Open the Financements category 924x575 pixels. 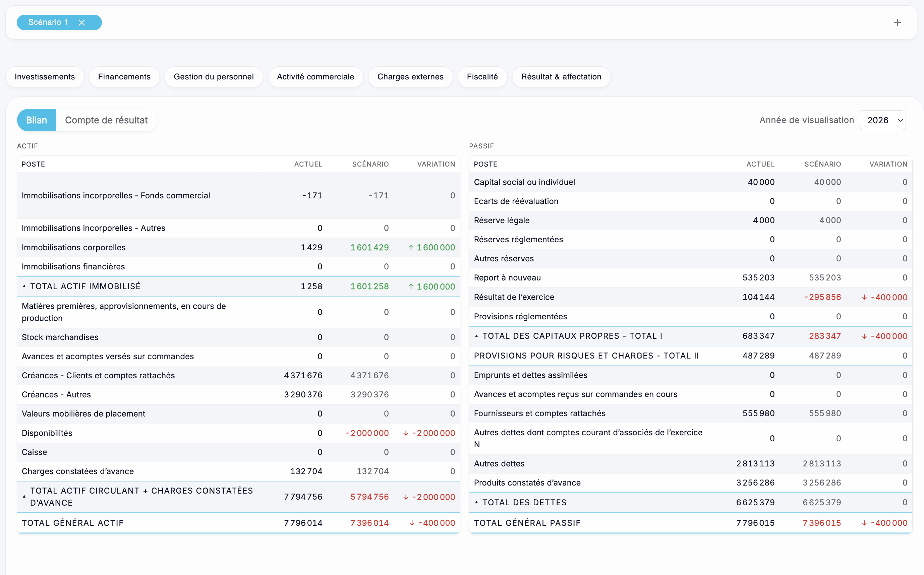pos(124,77)
